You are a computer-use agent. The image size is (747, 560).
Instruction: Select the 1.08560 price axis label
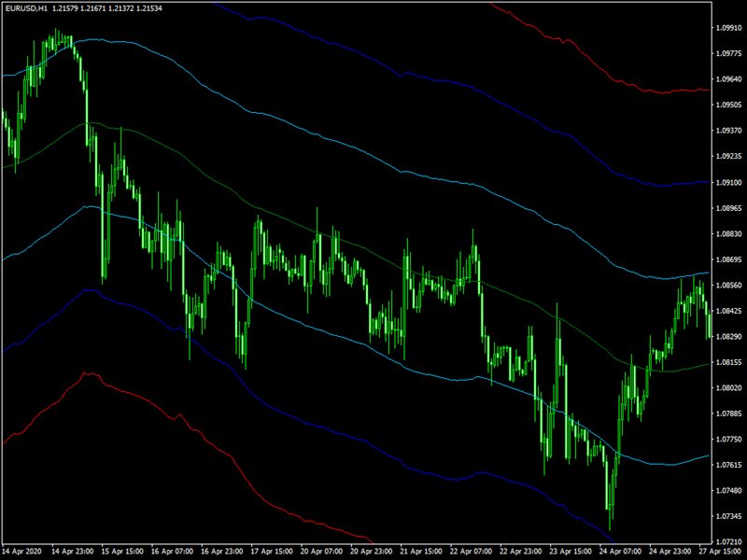(728, 286)
